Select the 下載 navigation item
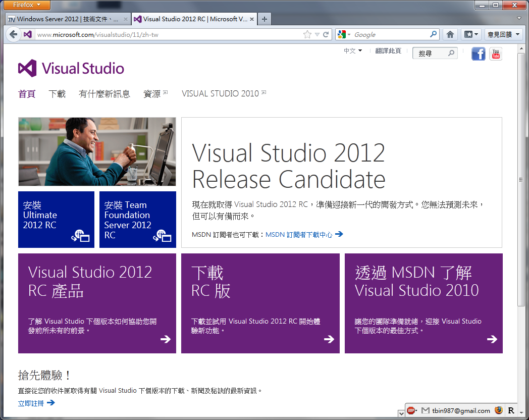Screen dimensions: 529x420 [x=57, y=94]
